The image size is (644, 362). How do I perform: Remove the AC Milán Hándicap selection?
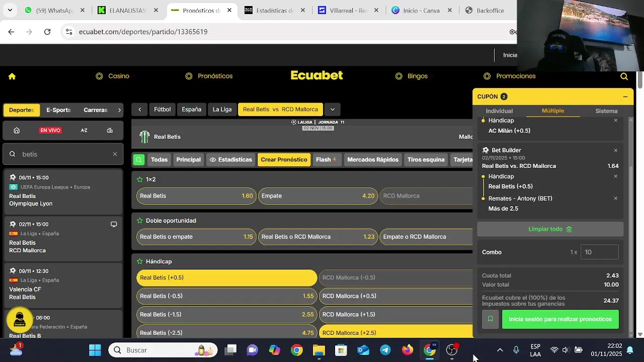[615, 121]
